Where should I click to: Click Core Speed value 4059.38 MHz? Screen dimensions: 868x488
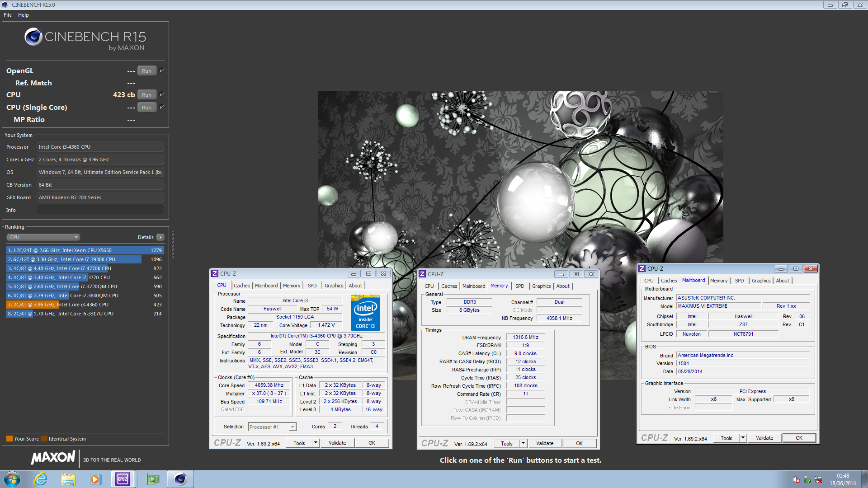pyautogui.click(x=269, y=385)
